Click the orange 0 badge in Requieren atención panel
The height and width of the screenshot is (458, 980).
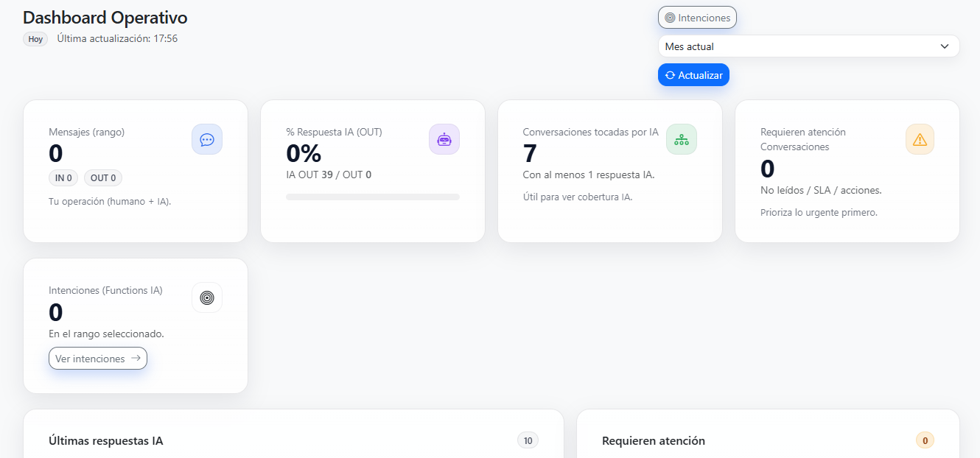click(925, 440)
